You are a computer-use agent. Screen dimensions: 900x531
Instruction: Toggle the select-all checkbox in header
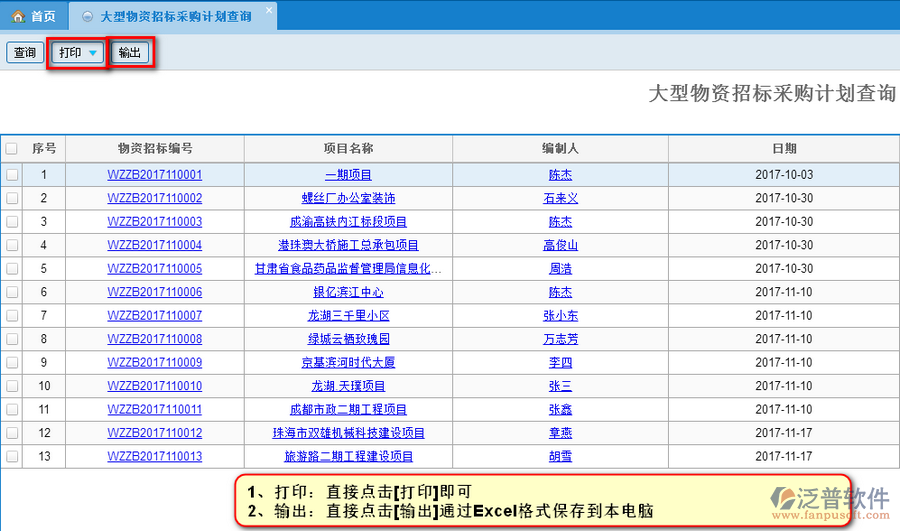click(12, 149)
